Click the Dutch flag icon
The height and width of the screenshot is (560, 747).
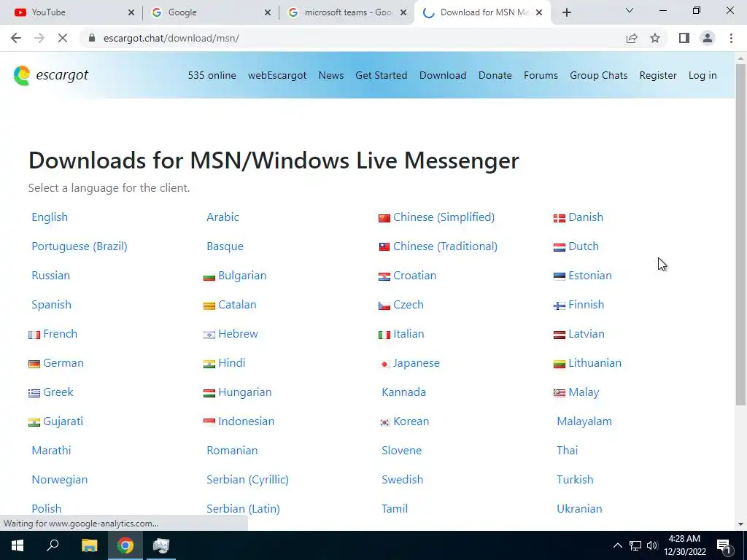(x=560, y=248)
